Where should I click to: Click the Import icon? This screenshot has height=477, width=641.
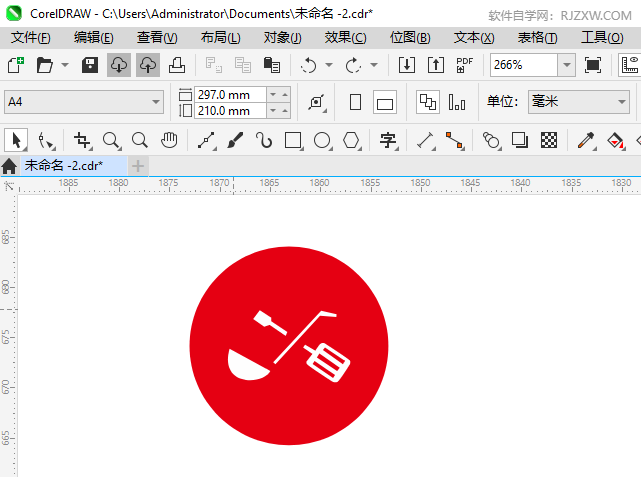click(x=407, y=65)
